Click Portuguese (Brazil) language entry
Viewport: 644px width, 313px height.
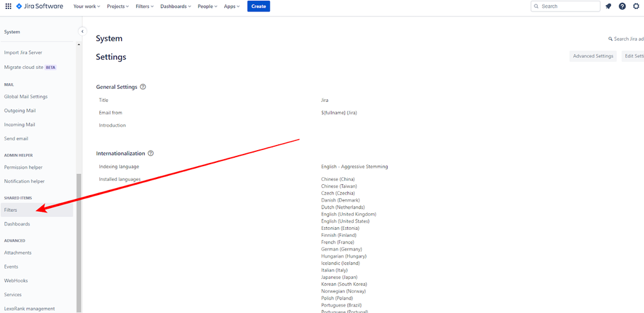pos(341,305)
